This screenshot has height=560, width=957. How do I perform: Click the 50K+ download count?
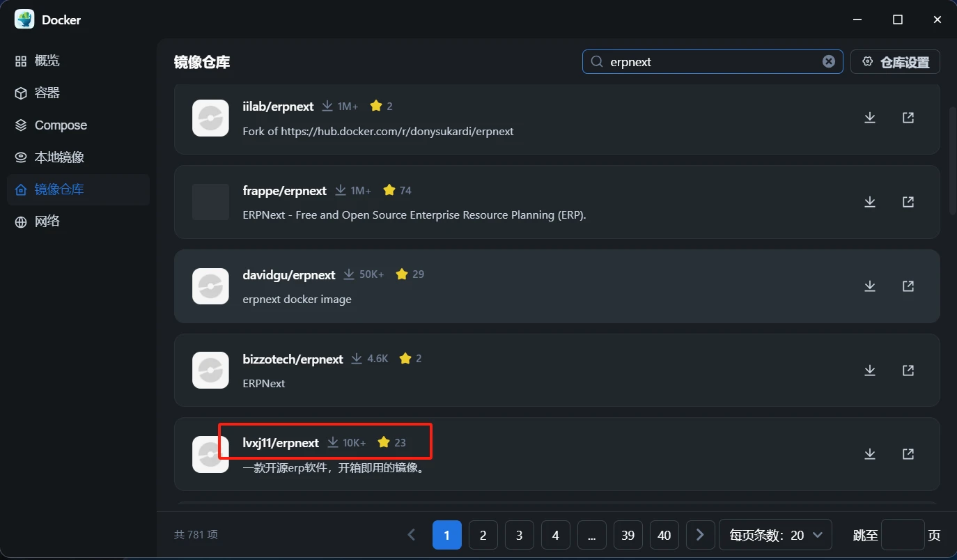click(x=372, y=274)
